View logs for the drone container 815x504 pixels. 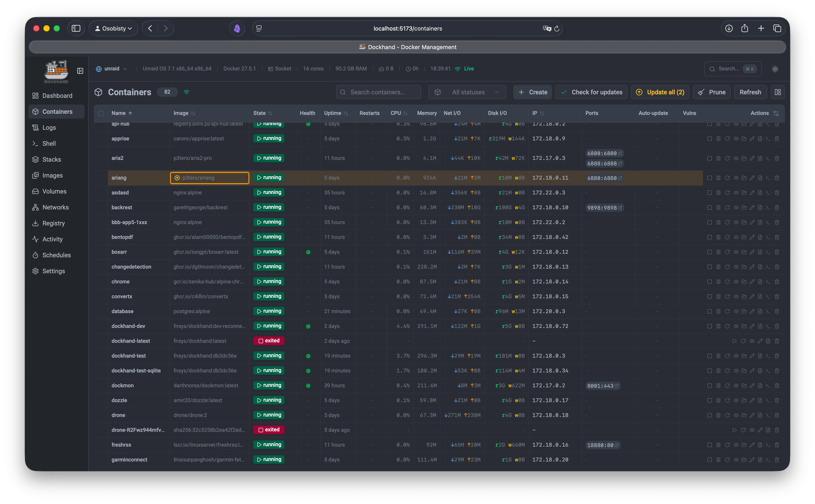click(760, 415)
